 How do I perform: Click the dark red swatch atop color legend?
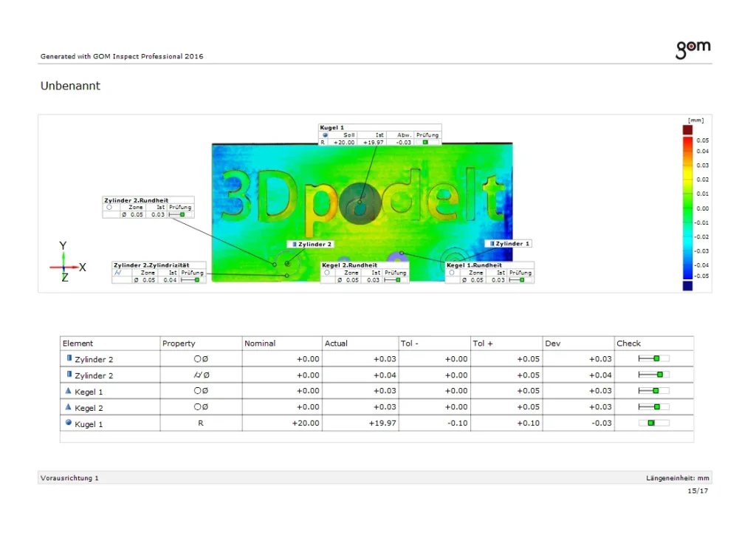(x=687, y=130)
